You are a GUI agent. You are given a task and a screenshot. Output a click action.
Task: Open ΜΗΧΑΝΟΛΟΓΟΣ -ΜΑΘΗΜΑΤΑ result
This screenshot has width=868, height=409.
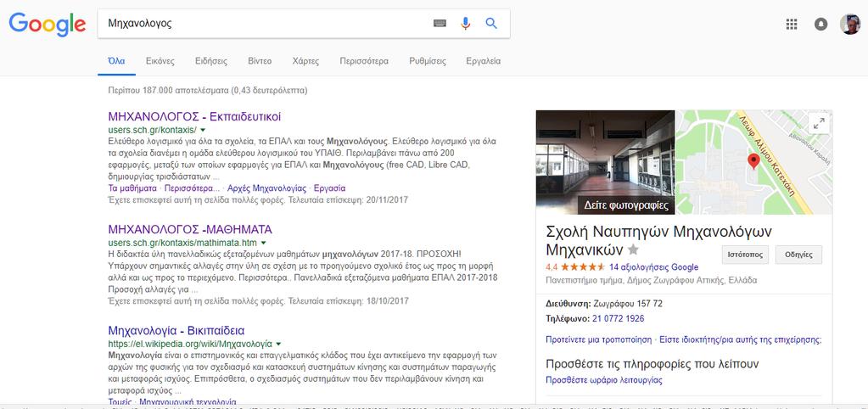(190, 230)
